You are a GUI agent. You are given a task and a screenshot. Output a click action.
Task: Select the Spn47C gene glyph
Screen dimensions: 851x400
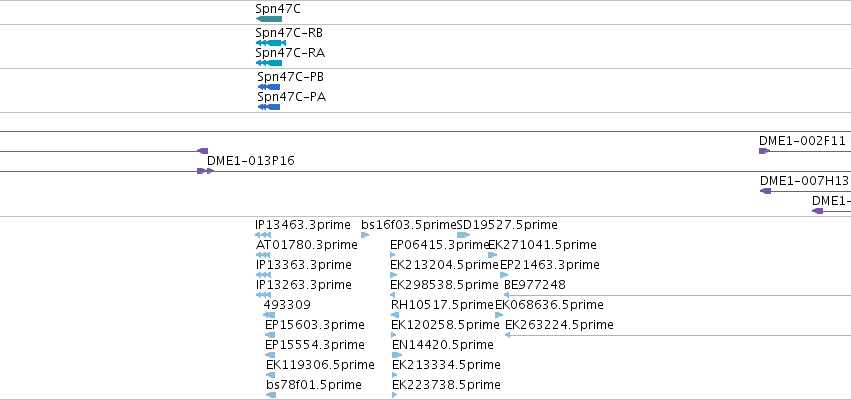click(269, 19)
